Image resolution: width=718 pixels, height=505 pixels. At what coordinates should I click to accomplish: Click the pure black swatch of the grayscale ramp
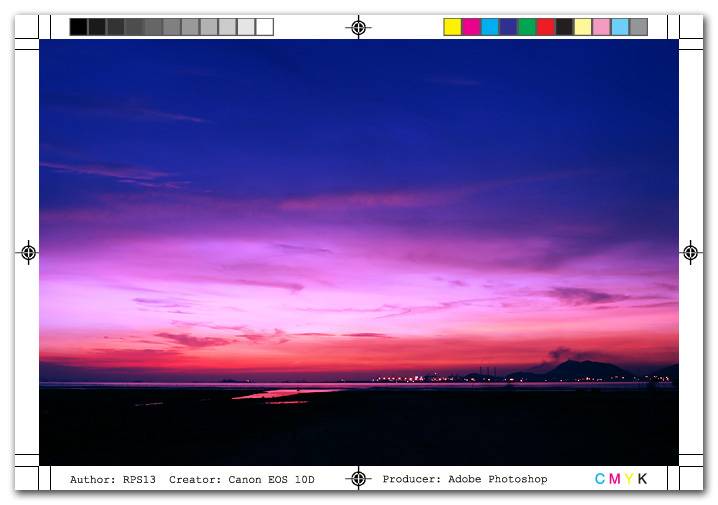78,27
